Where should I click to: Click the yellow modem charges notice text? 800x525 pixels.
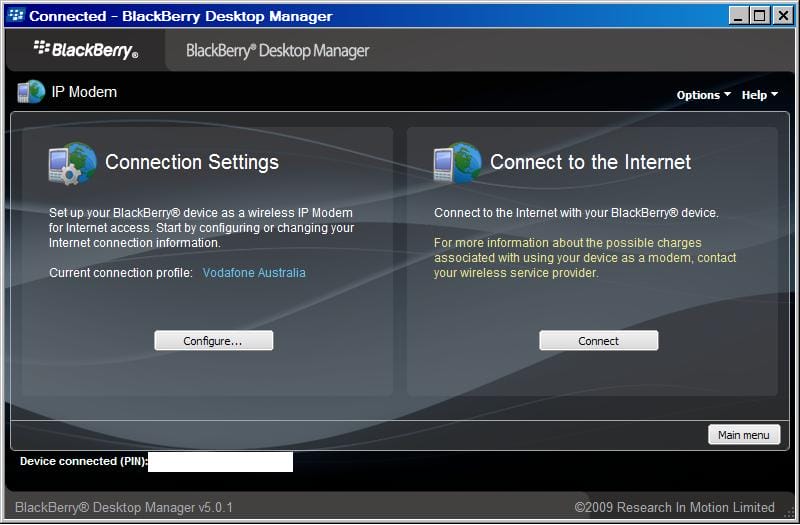585,258
